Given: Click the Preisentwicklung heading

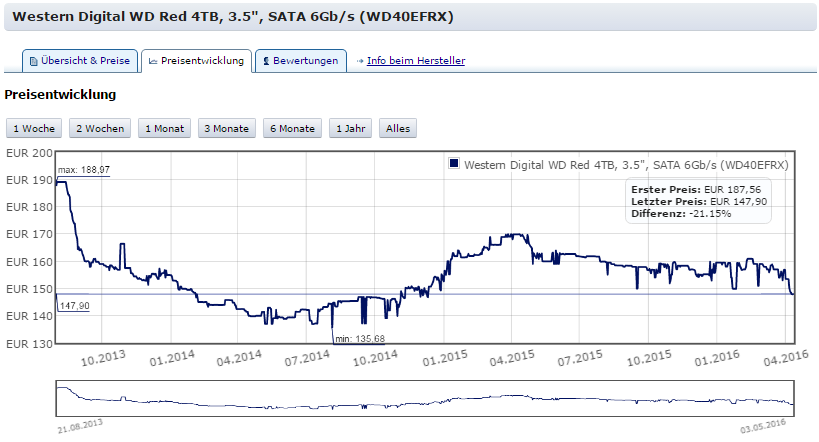Looking at the screenshot, I should point(60,95).
